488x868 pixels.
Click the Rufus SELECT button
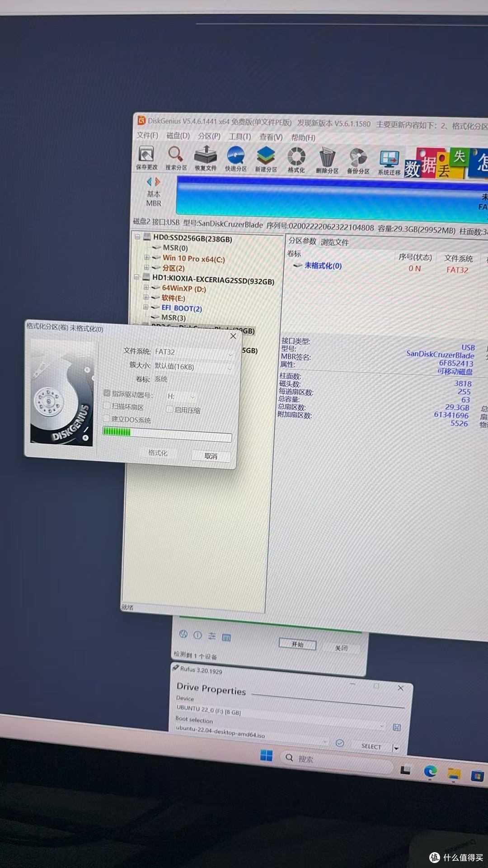(x=371, y=746)
